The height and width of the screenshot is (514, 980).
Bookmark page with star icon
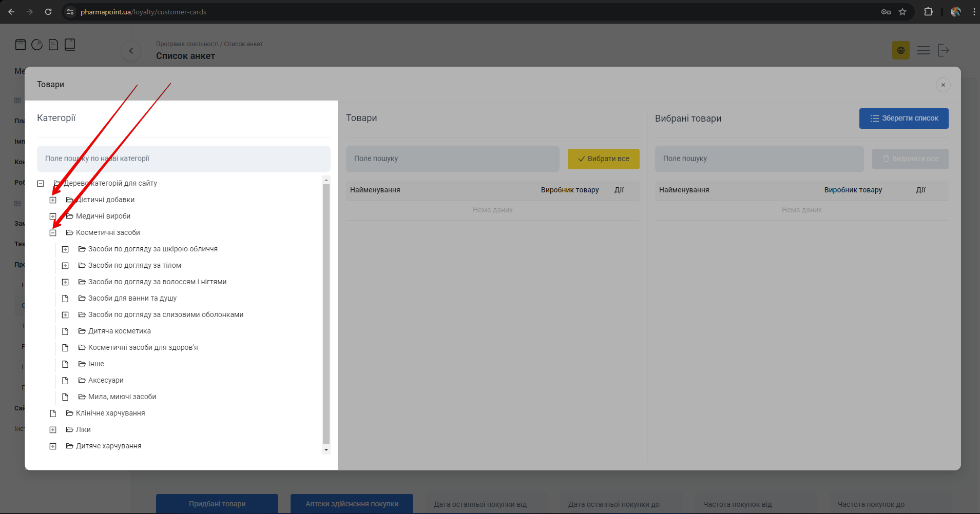click(902, 12)
